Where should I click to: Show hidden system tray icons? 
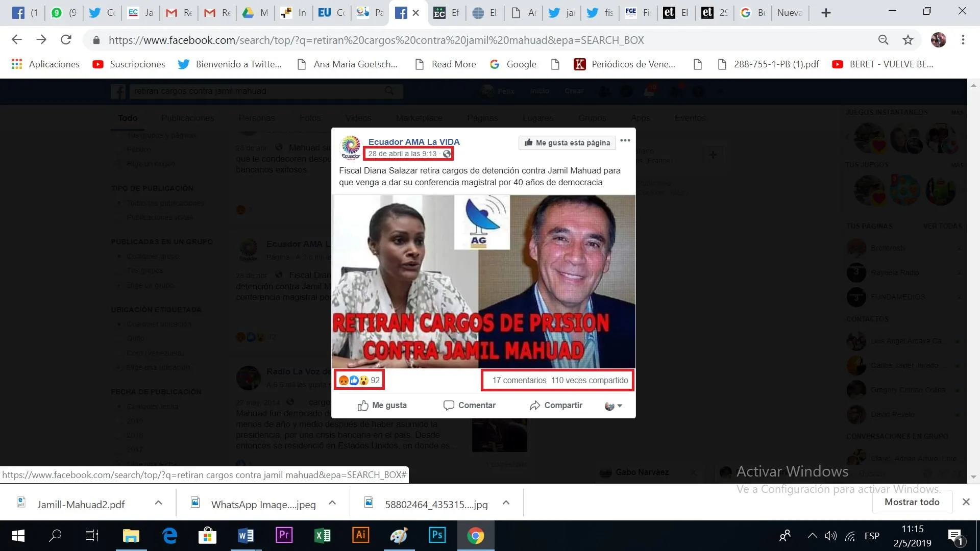(x=812, y=536)
